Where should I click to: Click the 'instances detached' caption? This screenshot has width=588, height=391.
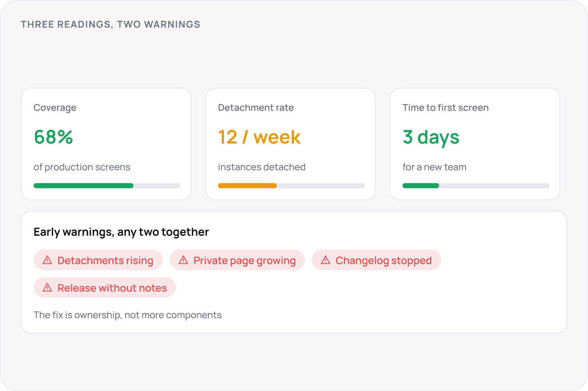pos(262,167)
